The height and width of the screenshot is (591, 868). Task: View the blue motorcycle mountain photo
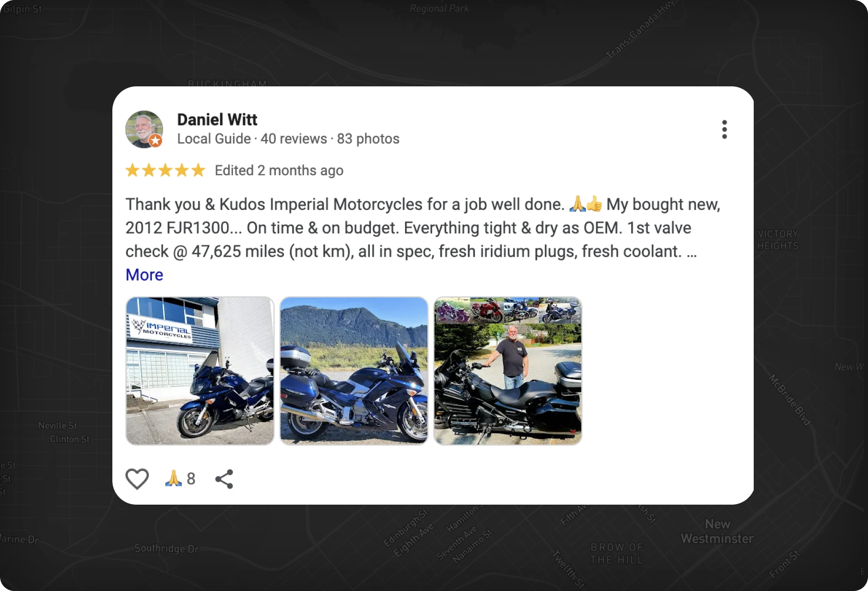[354, 371]
